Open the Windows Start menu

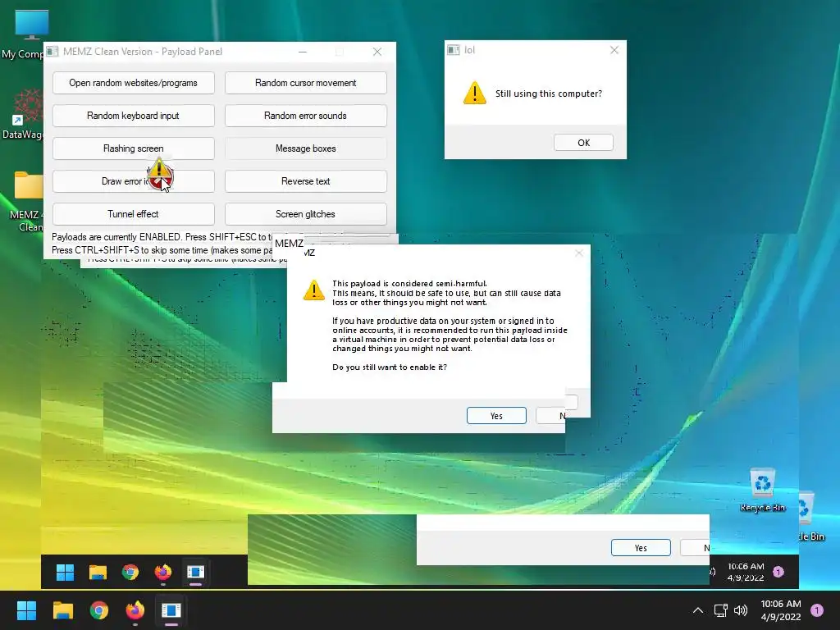click(26, 610)
